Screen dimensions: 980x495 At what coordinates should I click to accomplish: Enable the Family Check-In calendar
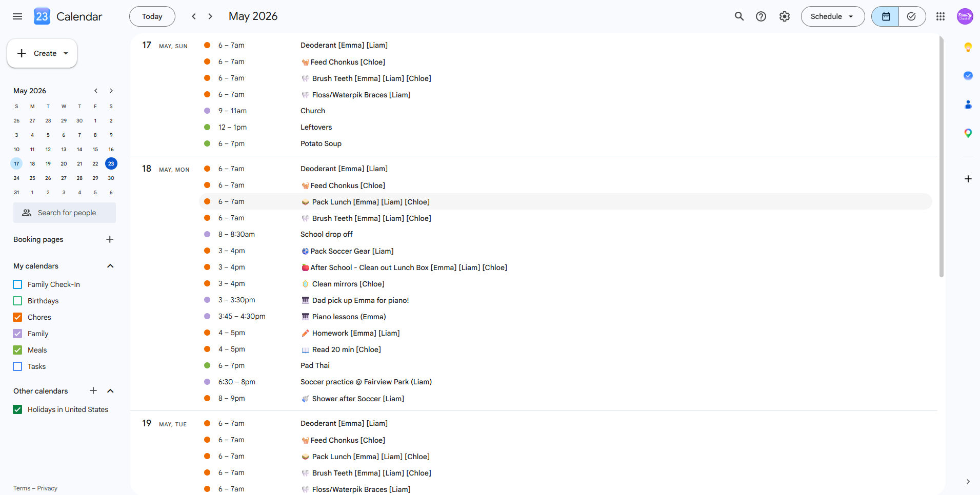pos(17,284)
